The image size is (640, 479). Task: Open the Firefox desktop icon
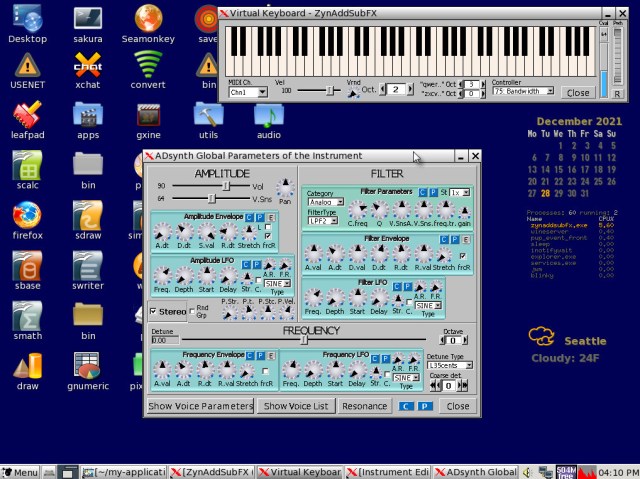(x=27, y=216)
